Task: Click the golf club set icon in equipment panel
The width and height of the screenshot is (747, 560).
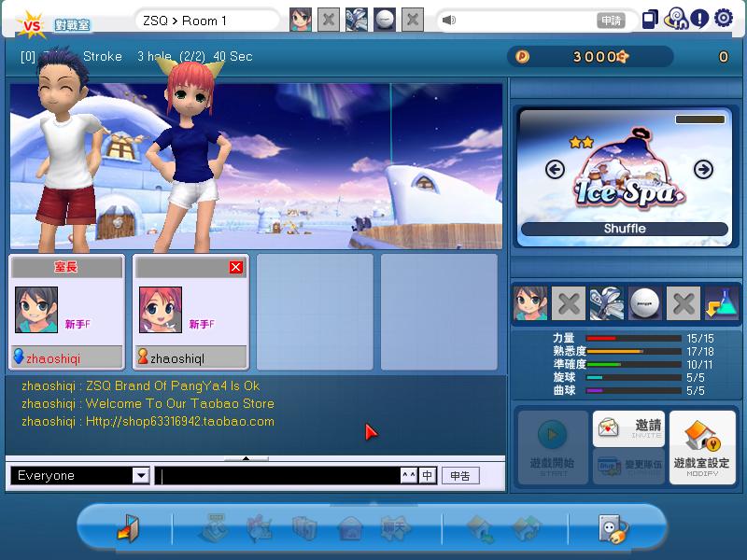Action: [606, 303]
